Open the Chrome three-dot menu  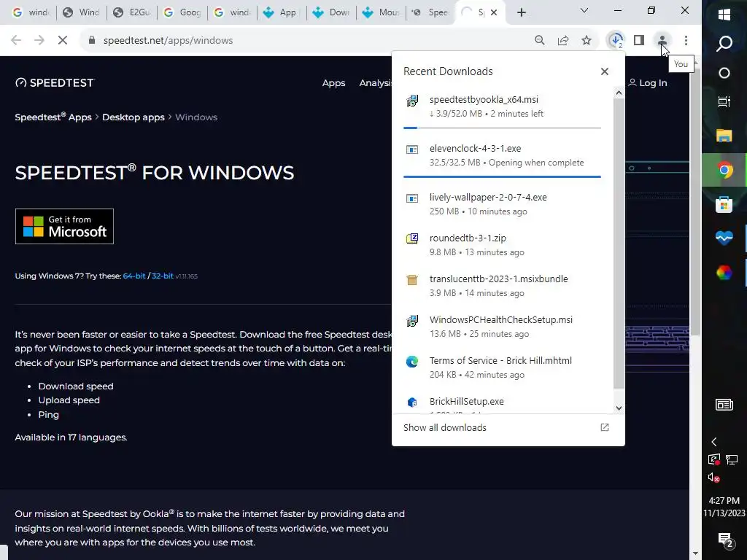[x=686, y=41]
